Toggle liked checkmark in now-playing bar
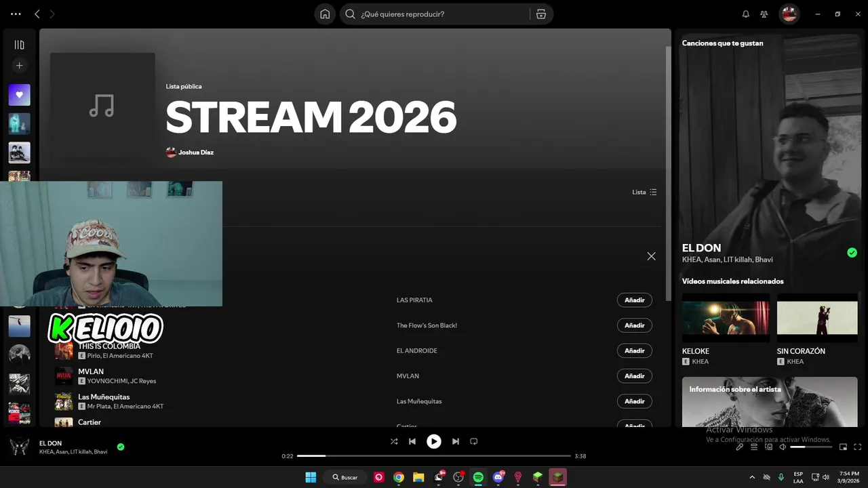 (121, 447)
